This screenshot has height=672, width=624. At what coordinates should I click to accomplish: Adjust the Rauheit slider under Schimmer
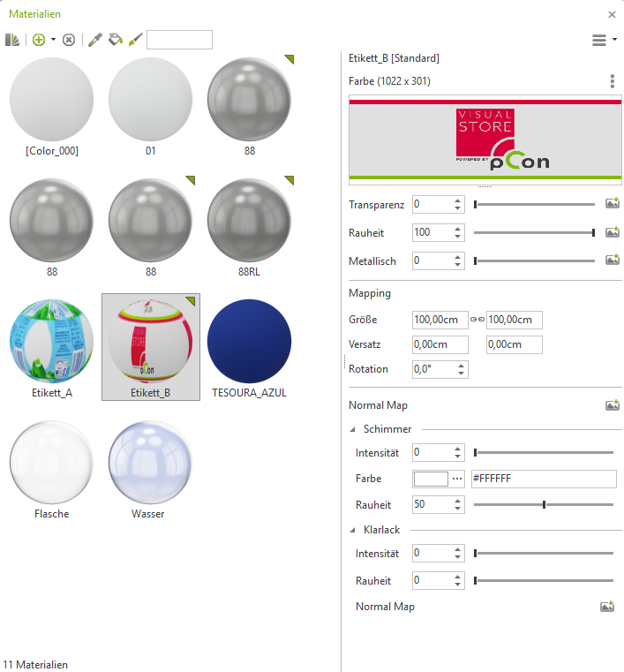tap(544, 505)
